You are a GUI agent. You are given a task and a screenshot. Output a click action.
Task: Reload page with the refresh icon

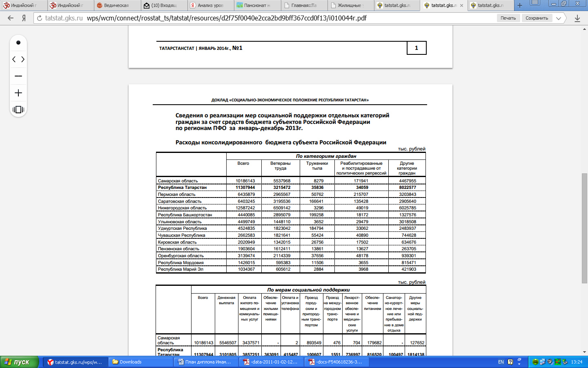(x=40, y=18)
